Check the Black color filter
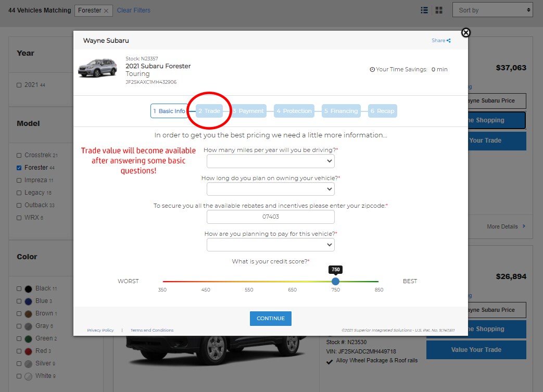Screen dimensions: 543x392 click(19, 289)
